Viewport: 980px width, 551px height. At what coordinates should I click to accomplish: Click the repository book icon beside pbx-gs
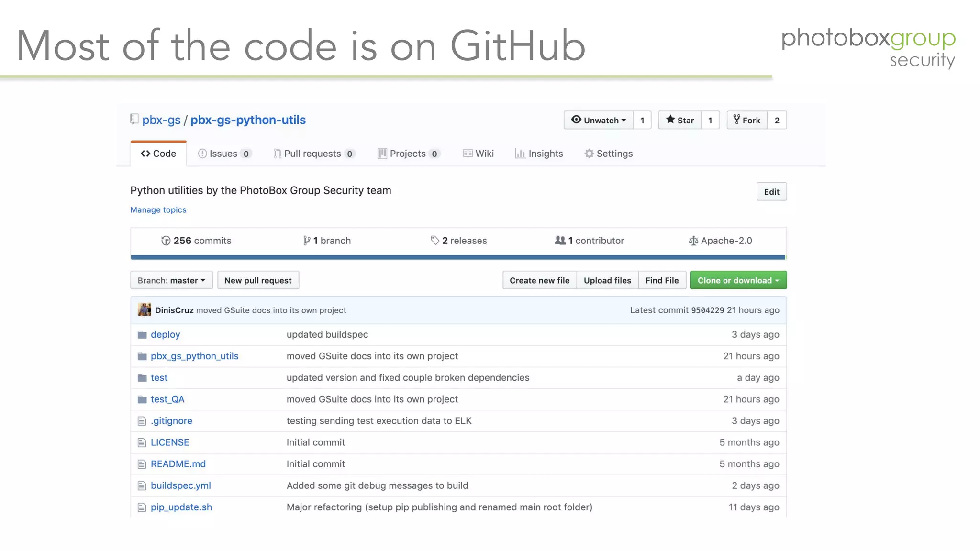coord(134,120)
